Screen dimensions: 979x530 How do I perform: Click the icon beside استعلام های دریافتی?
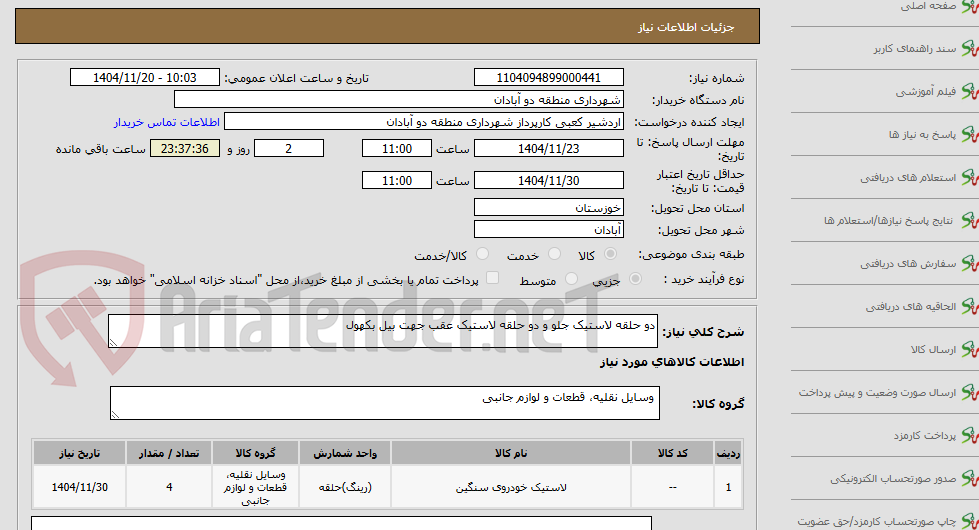click(x=970, y=178)
